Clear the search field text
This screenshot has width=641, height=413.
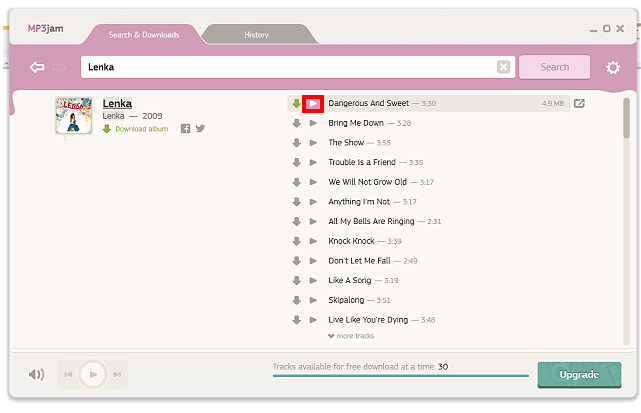(503, 67)
